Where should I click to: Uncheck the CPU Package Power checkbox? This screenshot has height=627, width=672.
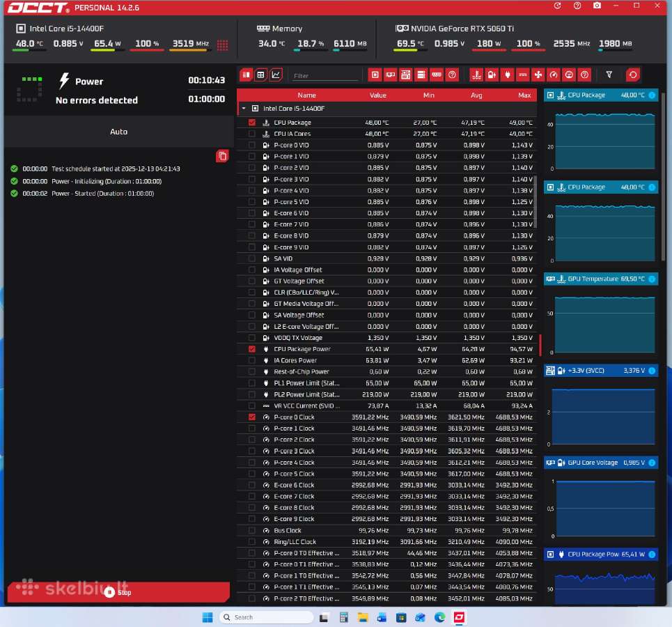(x=252, y=349)
